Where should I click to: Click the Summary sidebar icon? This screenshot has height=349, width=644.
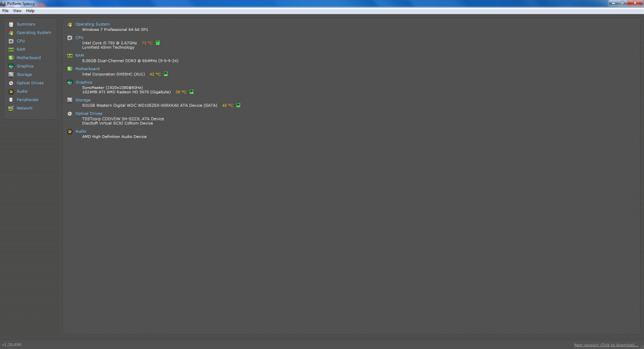click(11, 24)
